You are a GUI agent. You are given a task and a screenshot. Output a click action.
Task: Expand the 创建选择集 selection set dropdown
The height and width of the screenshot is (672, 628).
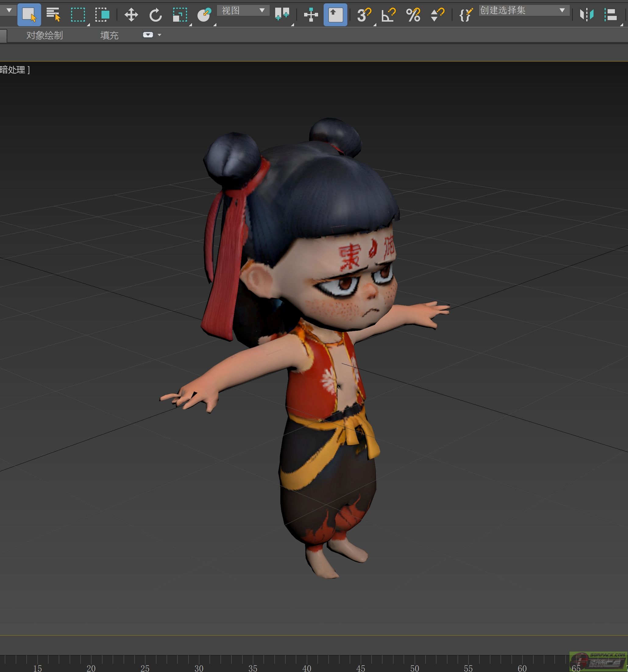(x=562, y=10)
